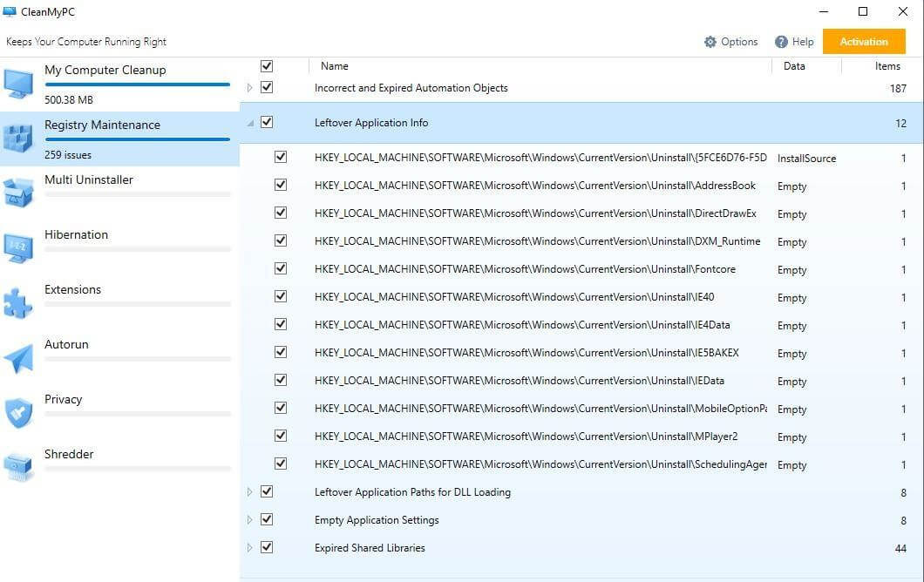The width and height of the screenshot is (924, 582).
Task: Click the 500.38 MB size label
Action: click(69, 99)
